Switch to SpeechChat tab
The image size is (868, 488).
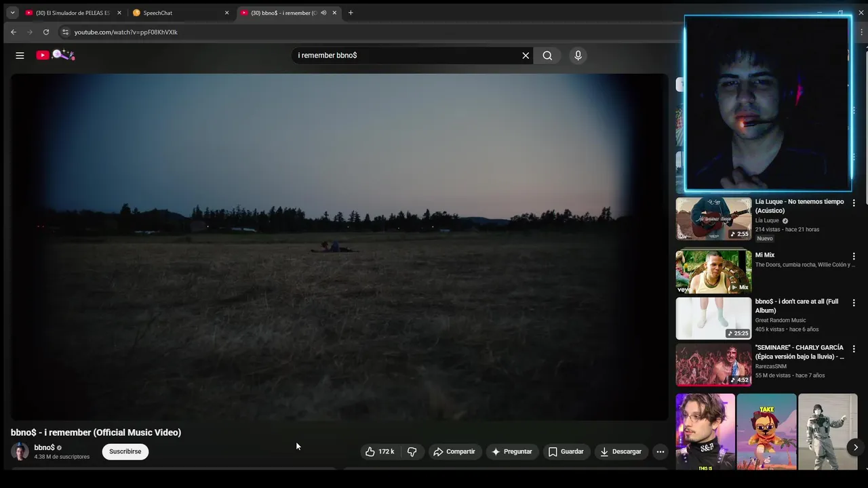pyautogui.click(x=180, y=13)
